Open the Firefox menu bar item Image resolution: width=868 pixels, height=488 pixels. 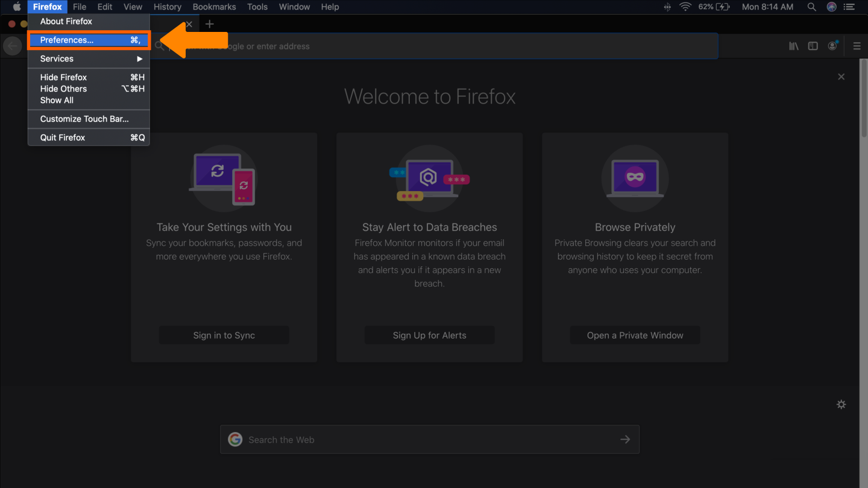(x=48, y=7)
